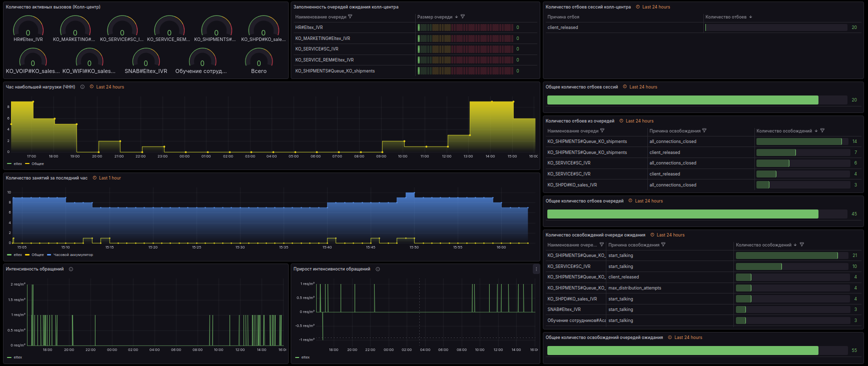Click Last 1 hour time override label
This screenshot has width=868, height=366.
pyautogui.click(x=110, y=178)
